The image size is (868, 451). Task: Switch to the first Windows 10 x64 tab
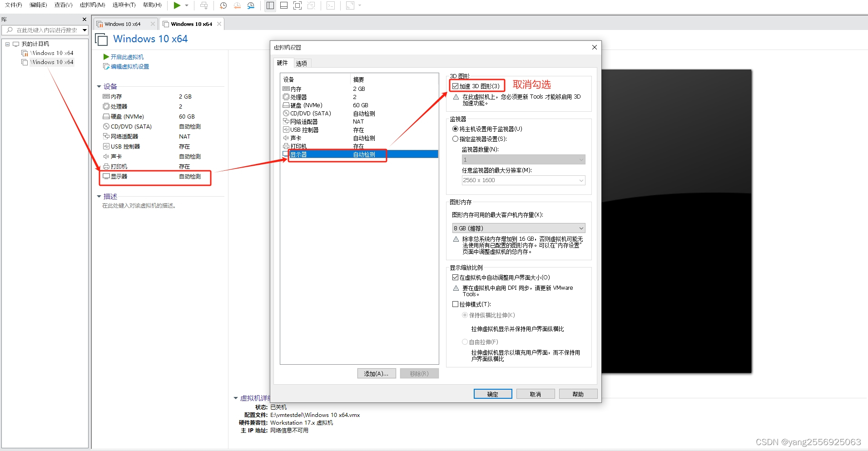click(x=122, y=24)
